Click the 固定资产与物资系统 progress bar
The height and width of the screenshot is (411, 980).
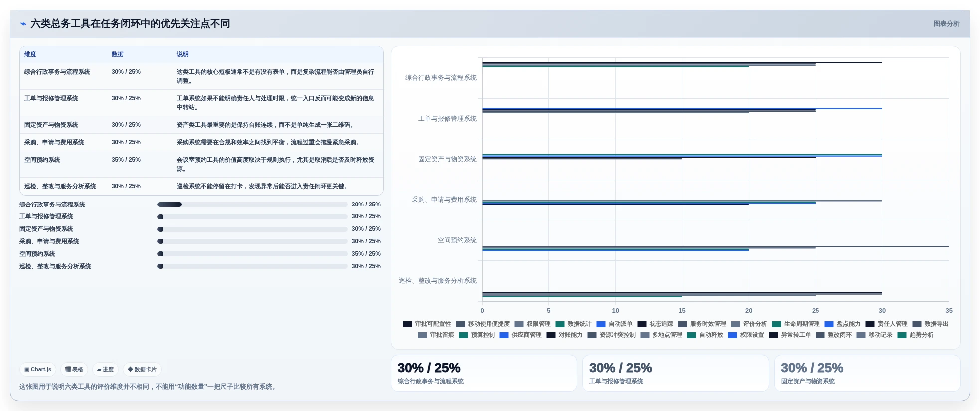(x=252, y=229)
